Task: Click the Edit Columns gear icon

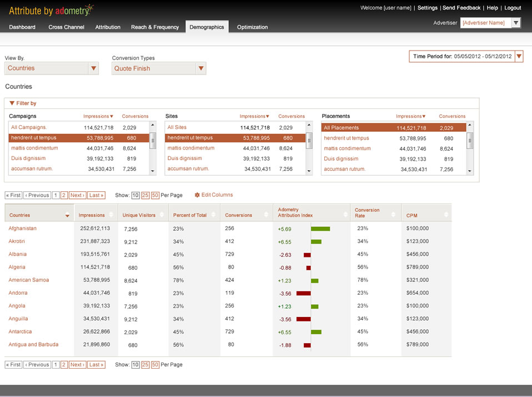Action: pos(197,195)
